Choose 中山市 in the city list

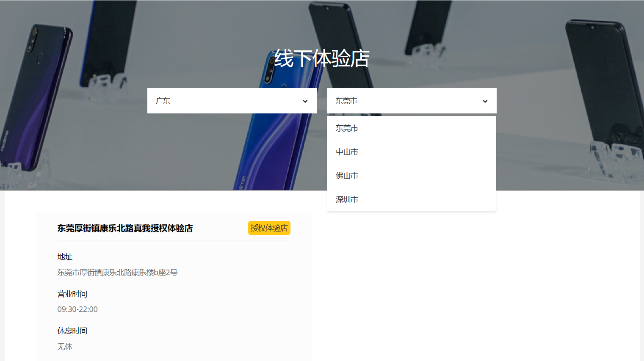click(347, 152)
